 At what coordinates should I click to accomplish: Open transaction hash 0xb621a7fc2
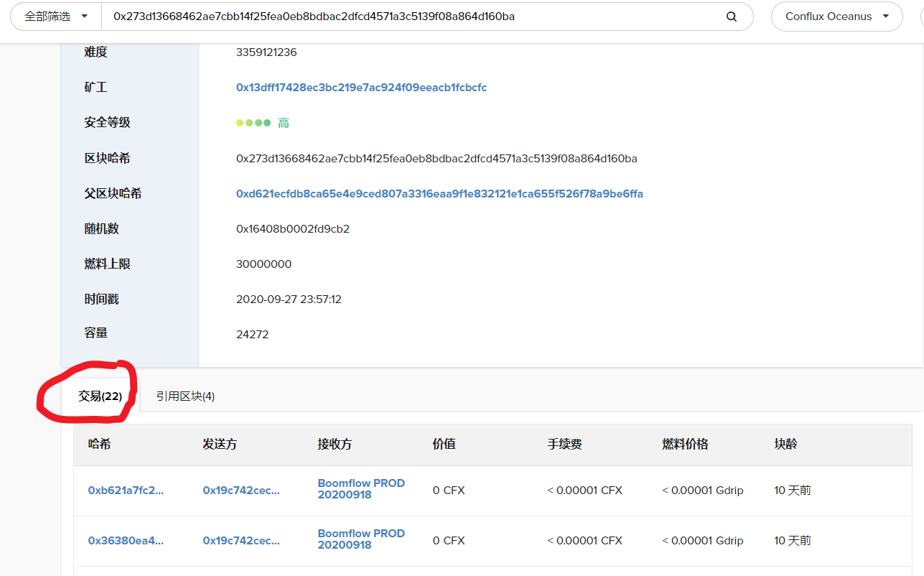point(126,491)
